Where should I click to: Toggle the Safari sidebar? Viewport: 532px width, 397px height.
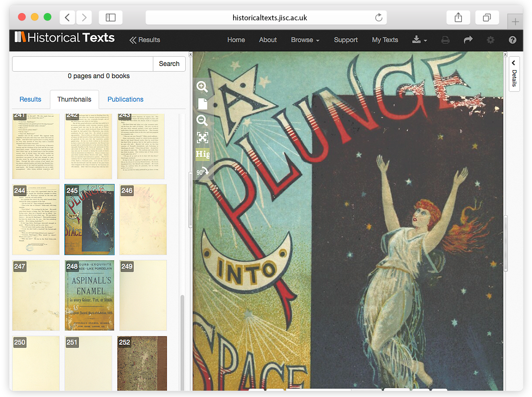point(111,17)
